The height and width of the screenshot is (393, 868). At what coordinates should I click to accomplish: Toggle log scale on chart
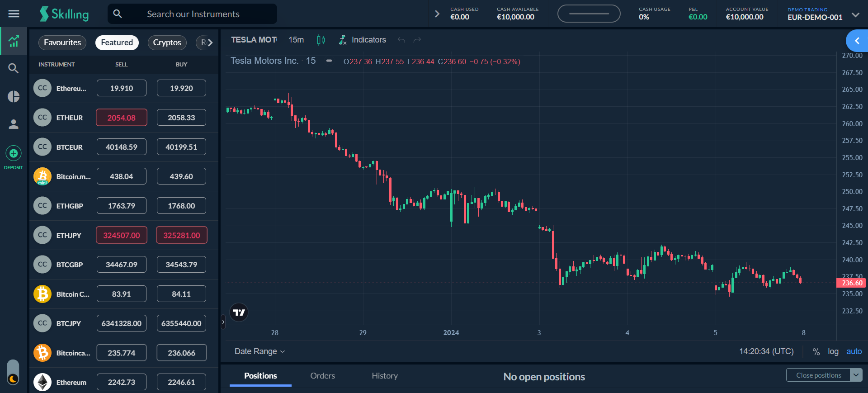click(833, 351)
